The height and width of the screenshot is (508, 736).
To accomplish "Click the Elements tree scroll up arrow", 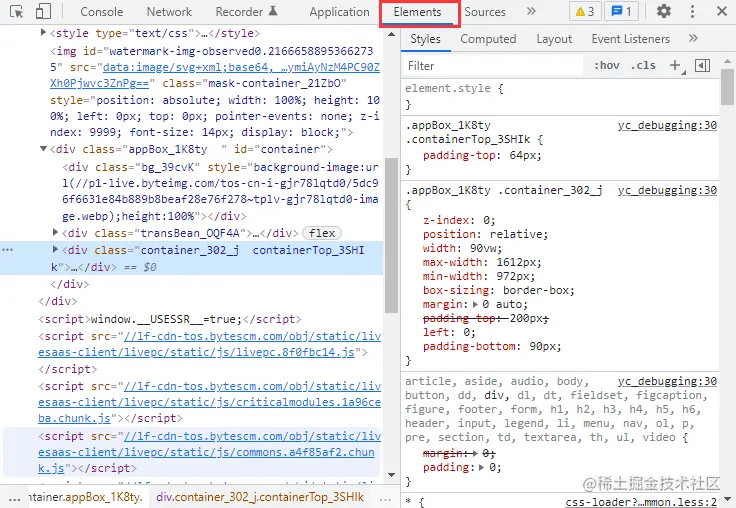I will click(x=391, y=34).
